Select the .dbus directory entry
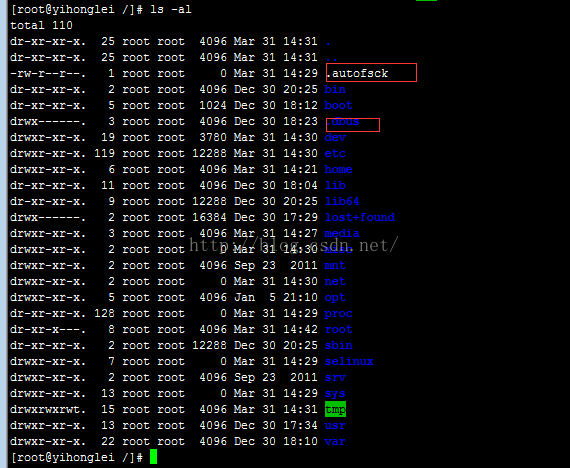The width and height of the screenshot is (570, 468). 342,121
